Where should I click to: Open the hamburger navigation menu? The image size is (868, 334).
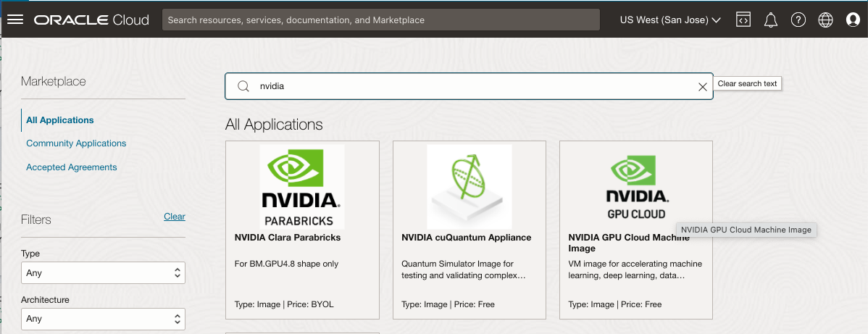click(x=15, y=20)
